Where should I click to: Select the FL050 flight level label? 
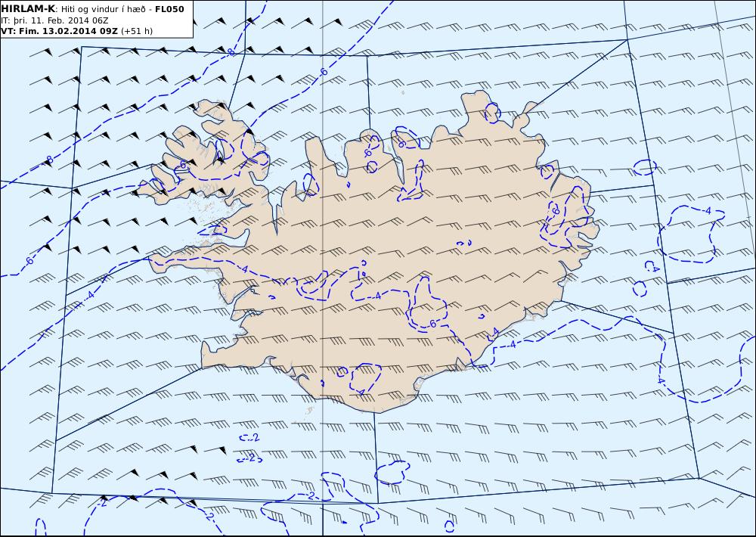tap(169, 9)
